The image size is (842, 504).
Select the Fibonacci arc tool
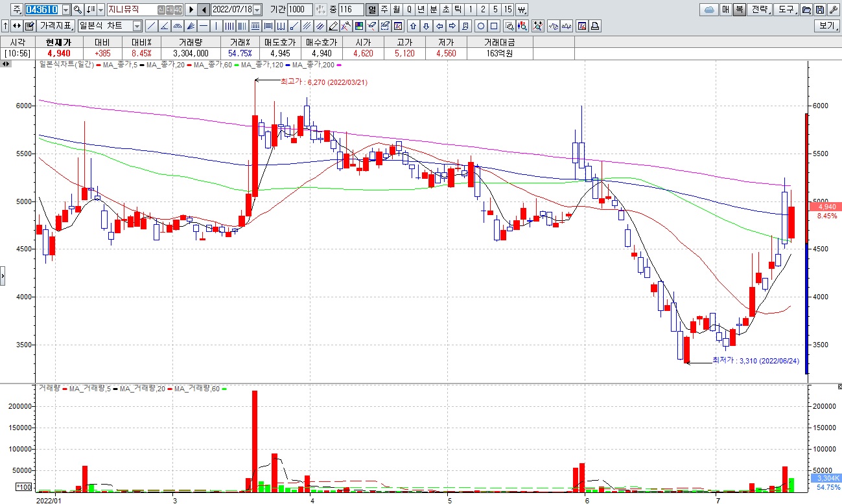coord(177,26)
